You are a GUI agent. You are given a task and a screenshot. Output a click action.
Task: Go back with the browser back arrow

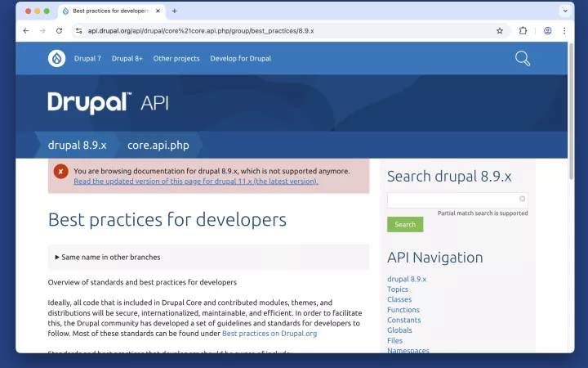[26, 31]
